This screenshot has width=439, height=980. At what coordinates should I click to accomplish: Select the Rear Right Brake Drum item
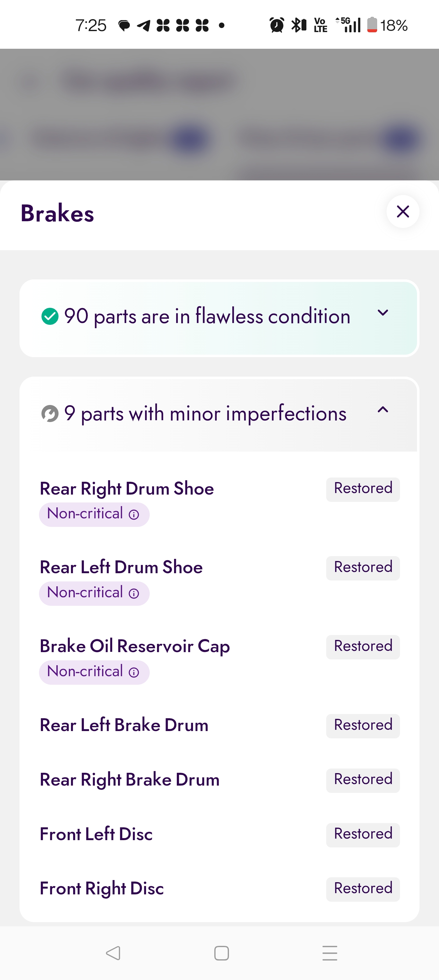point(130,779)
